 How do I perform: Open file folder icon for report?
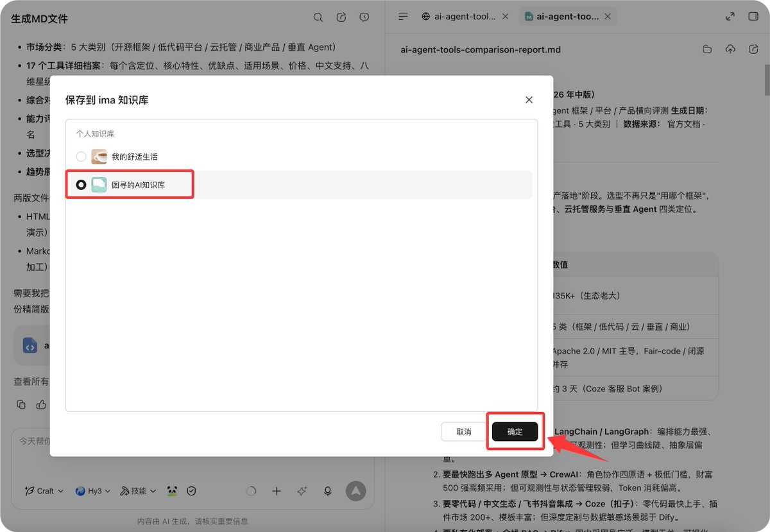[707, 49]
